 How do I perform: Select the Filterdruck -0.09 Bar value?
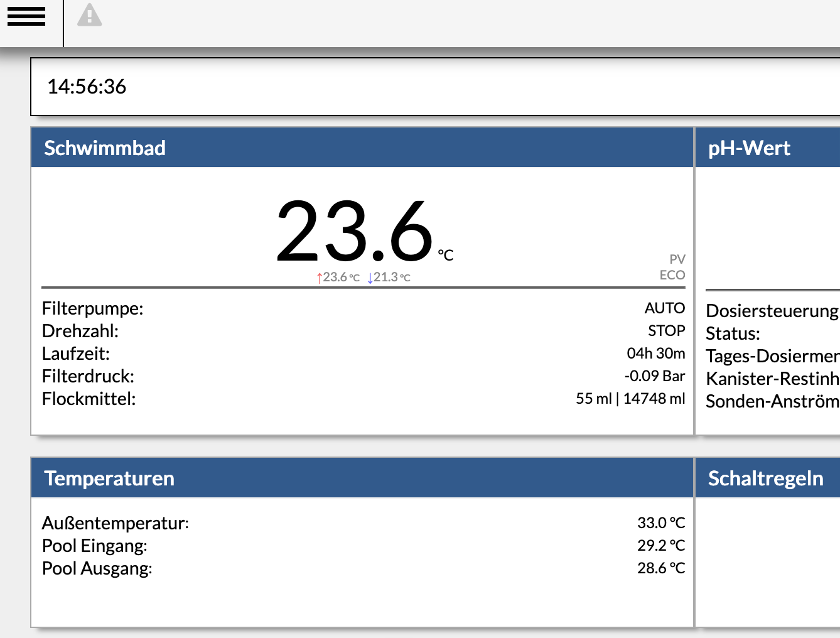(x=655, y=376)
